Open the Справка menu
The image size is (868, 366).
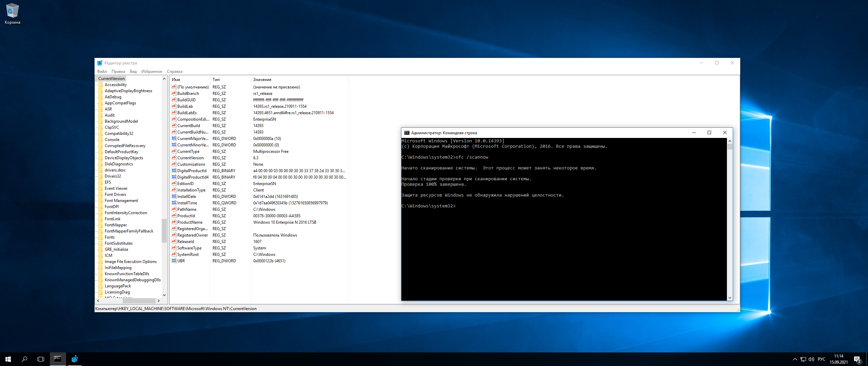click(175, 72)
